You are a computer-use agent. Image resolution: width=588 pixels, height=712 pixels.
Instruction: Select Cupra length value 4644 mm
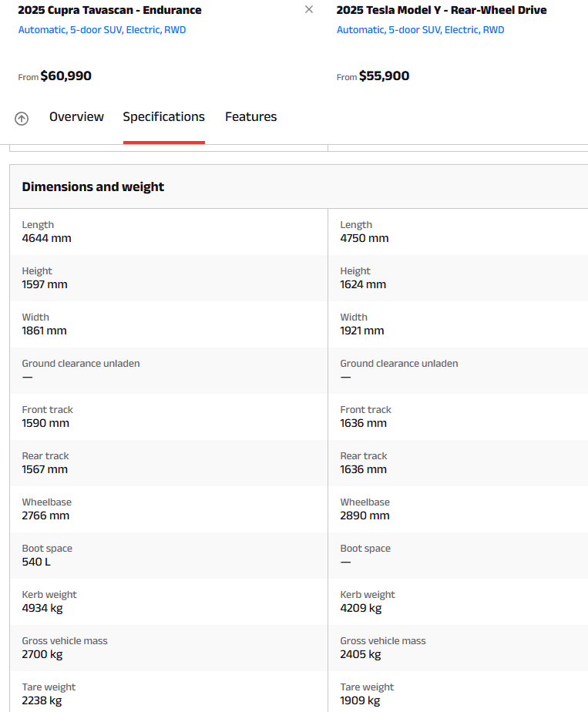[x=46, y=238]
